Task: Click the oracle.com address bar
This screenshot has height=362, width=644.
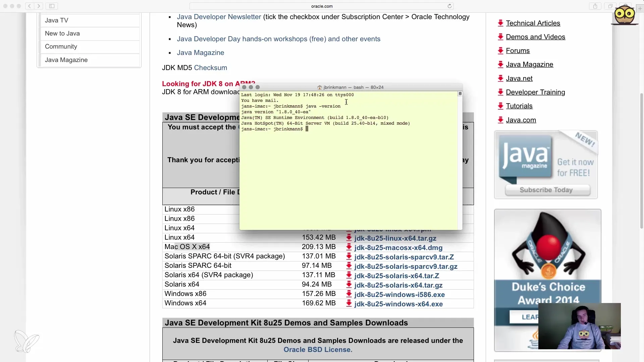Action: (322, 6)
